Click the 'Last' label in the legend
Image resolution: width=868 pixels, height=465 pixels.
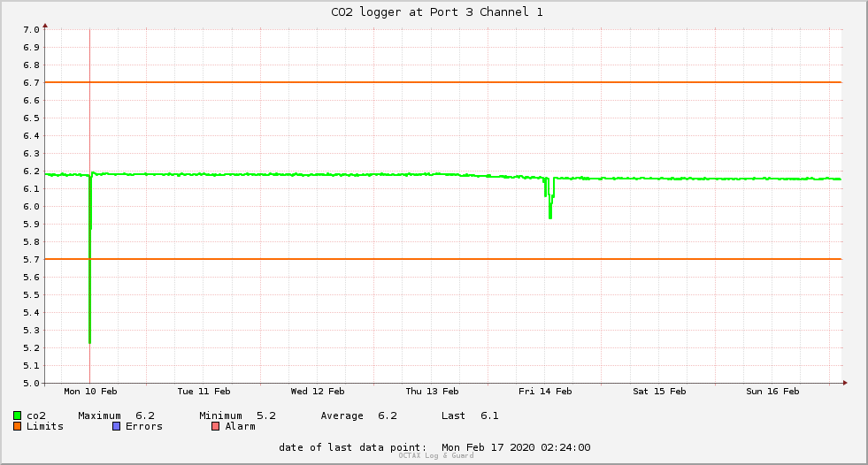click(x=453, y=415)
